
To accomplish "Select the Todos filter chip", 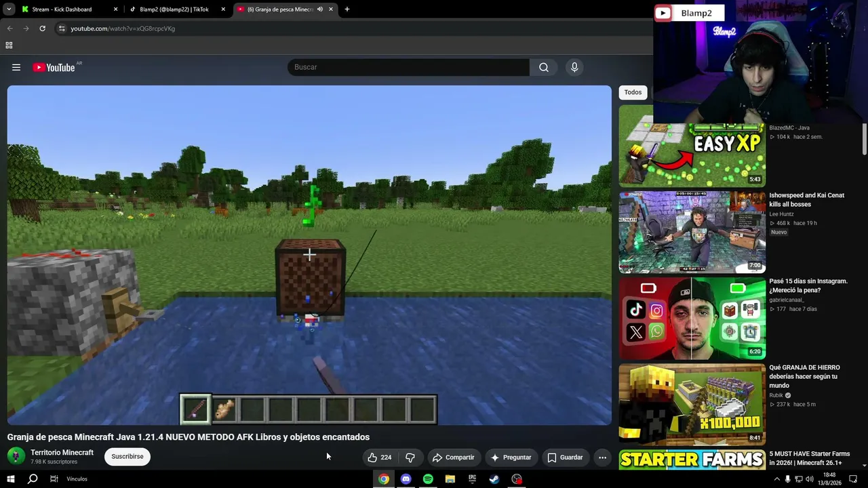I will [x=633, y=92].
